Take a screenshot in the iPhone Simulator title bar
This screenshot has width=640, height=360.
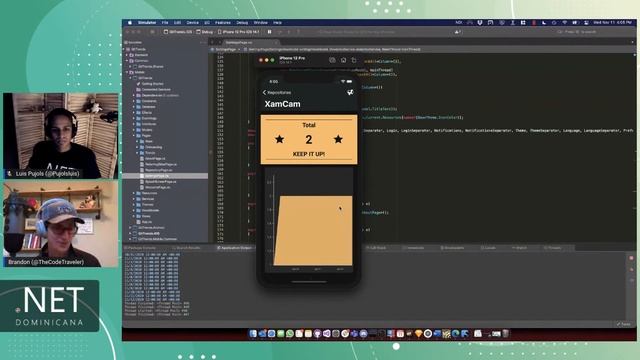pos(332,60)
